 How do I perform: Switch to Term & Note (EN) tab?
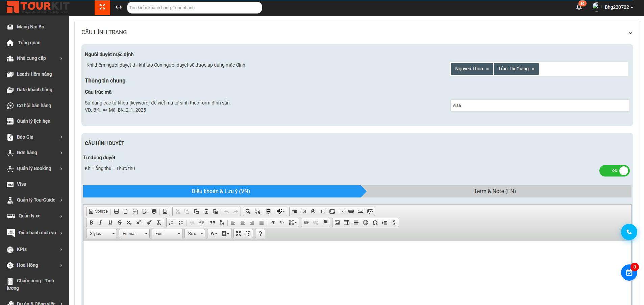coord(495,191)
